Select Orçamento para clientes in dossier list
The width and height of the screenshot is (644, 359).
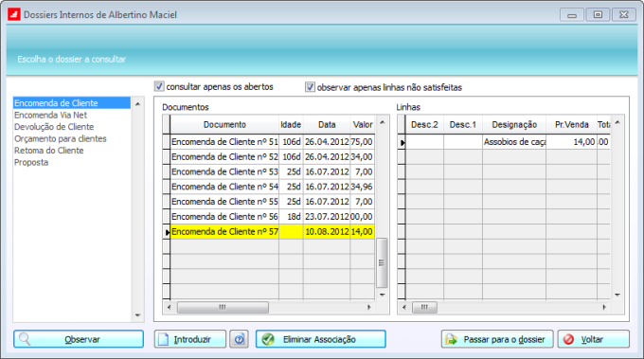(72, 139)
